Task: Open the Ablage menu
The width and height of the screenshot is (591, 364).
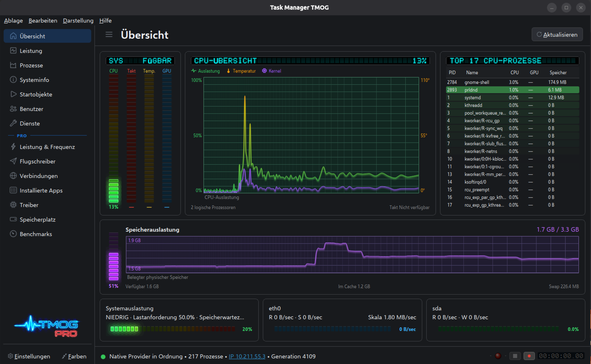Action: tap(13, 21)
